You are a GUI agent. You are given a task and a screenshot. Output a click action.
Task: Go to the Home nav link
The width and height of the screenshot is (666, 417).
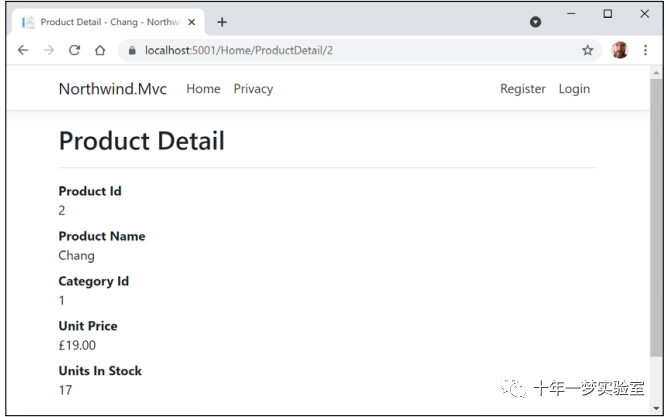(203, 89)
